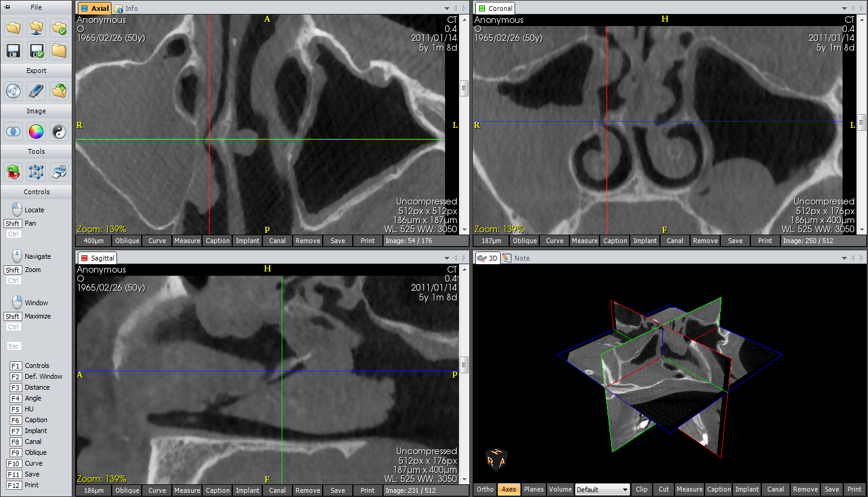This screenshot has width=868, height=497.
Task: Toggle Curve mode in Coronal toolbar
Action: (554, 241)
